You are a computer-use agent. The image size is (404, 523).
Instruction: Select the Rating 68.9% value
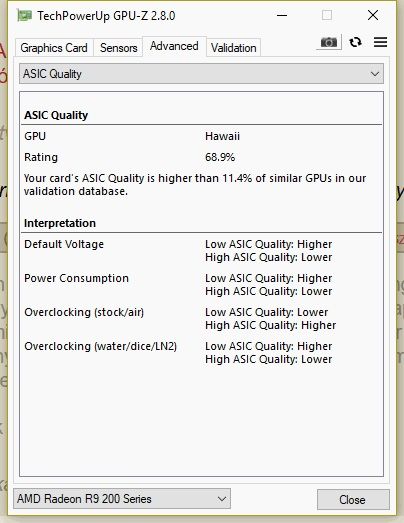click(220, 157)
